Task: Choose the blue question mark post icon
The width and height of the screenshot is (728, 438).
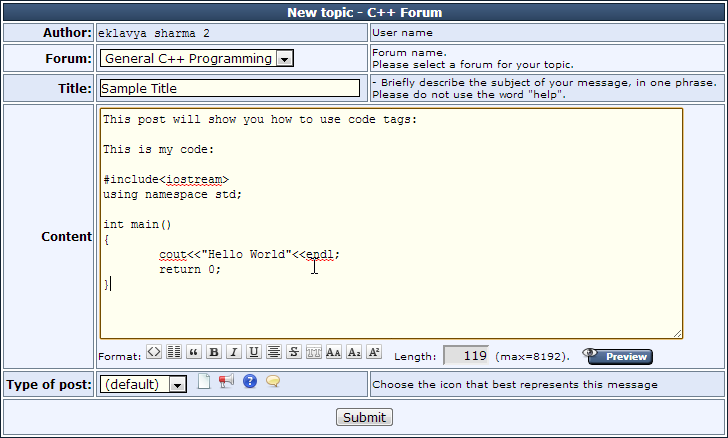Action: (x=250, y=382)
